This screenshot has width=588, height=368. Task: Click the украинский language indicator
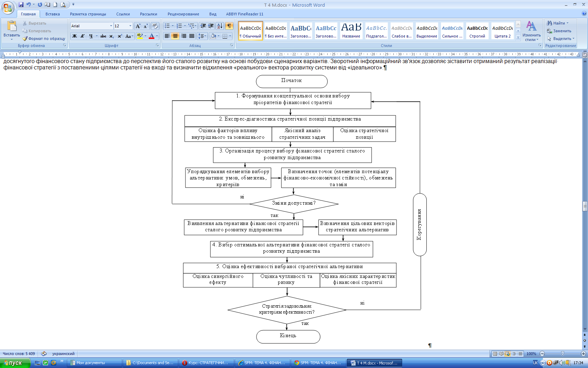[x=63, y=354]
